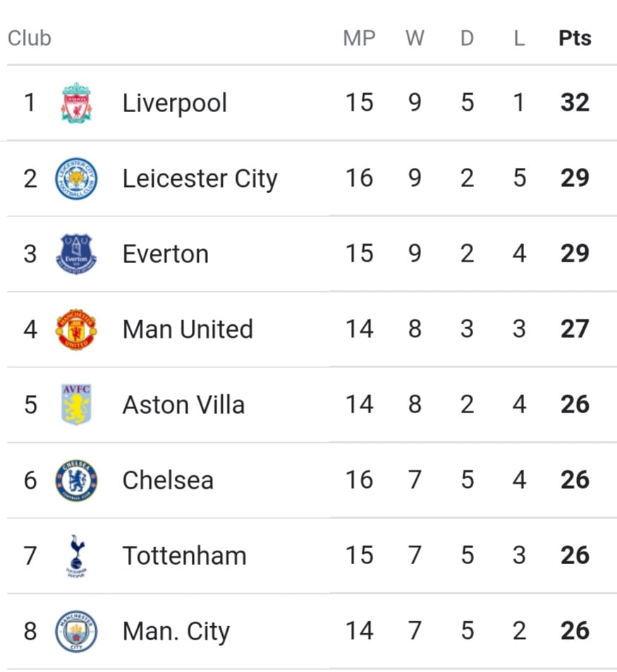
Task: Click the Manchester United crest icon
Action: [76, 329]
